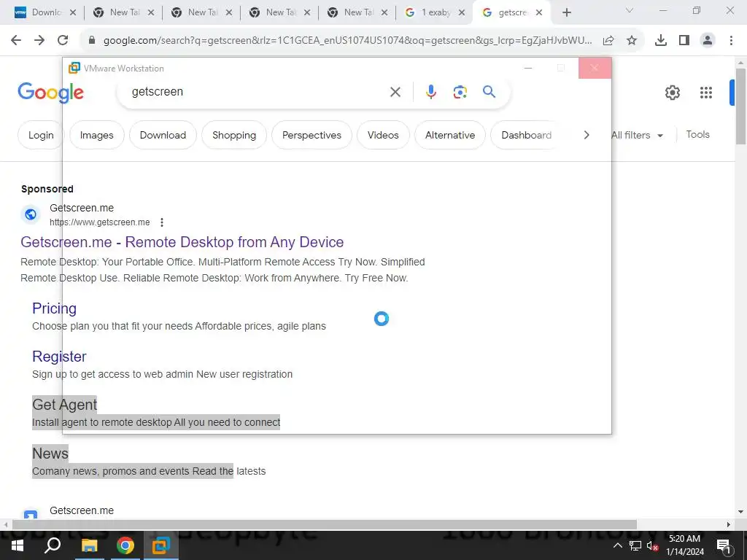Click the VMware Workstation title bar icon

74,68
